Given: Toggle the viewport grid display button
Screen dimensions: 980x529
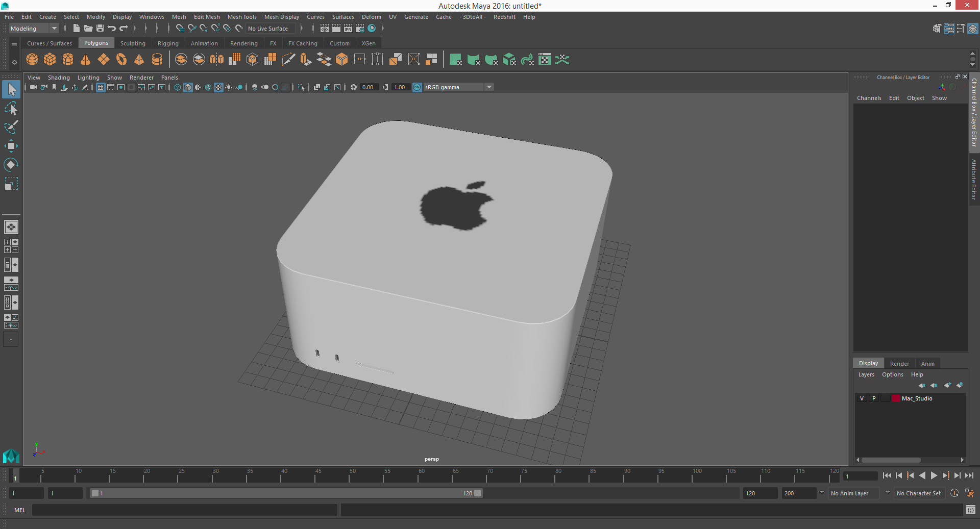Looking at the screenshot, I should coord(101,87).
